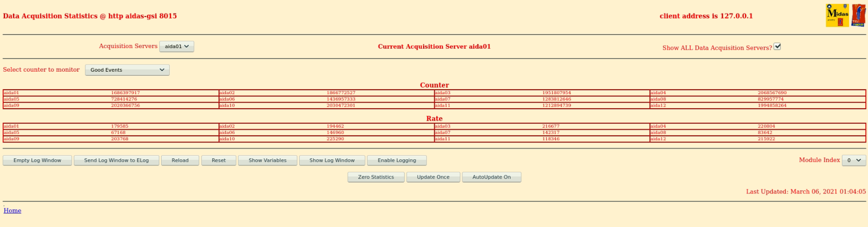Click Data Acquisition Statistics page title
Screen dimensions: 868x227
pos(90,16)
